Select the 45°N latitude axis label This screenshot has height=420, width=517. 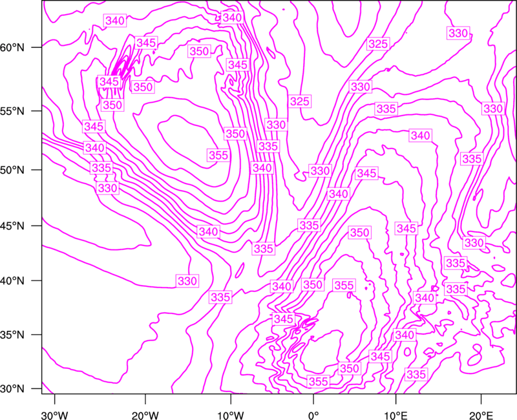[x=12, y=226]
